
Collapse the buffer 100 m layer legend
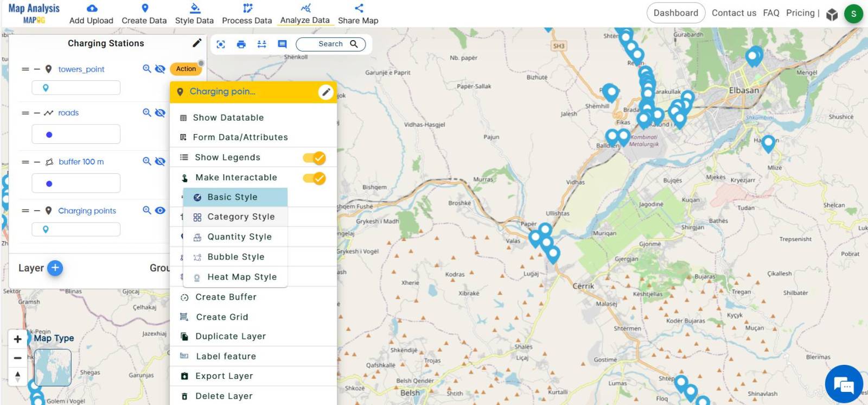click(x=37, y=162)
